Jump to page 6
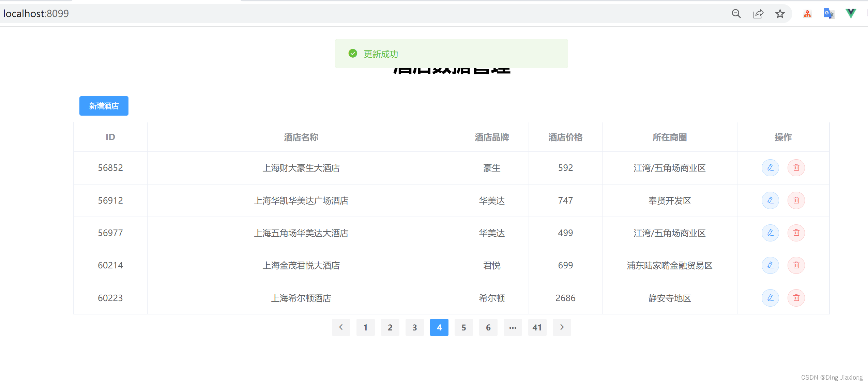Image resolution: width=868 pixels, height=384 pixels. point(488,327)
